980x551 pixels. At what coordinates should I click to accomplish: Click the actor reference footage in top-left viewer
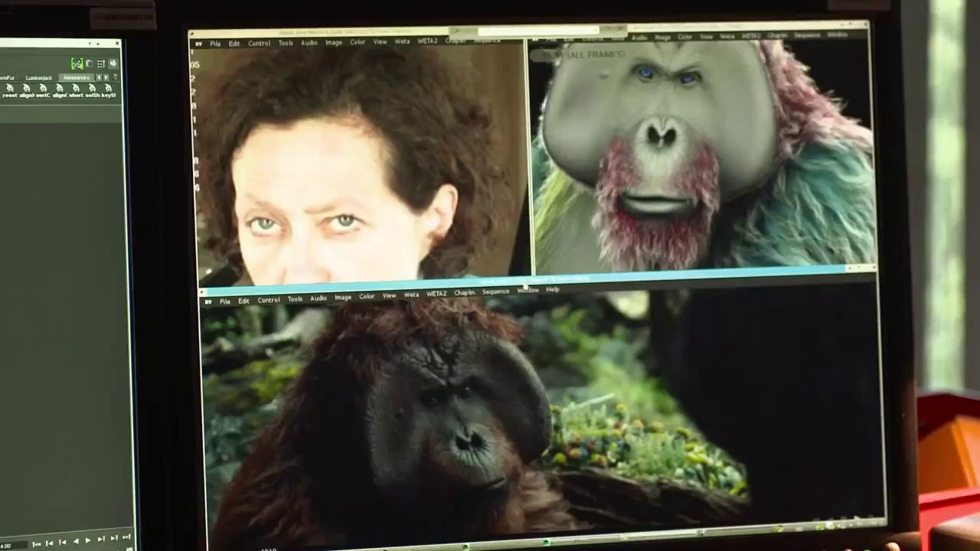click(360, 165)
